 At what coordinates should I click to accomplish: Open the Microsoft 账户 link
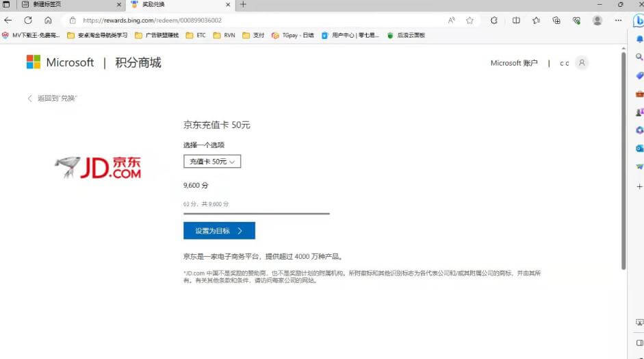click(514, 63)
